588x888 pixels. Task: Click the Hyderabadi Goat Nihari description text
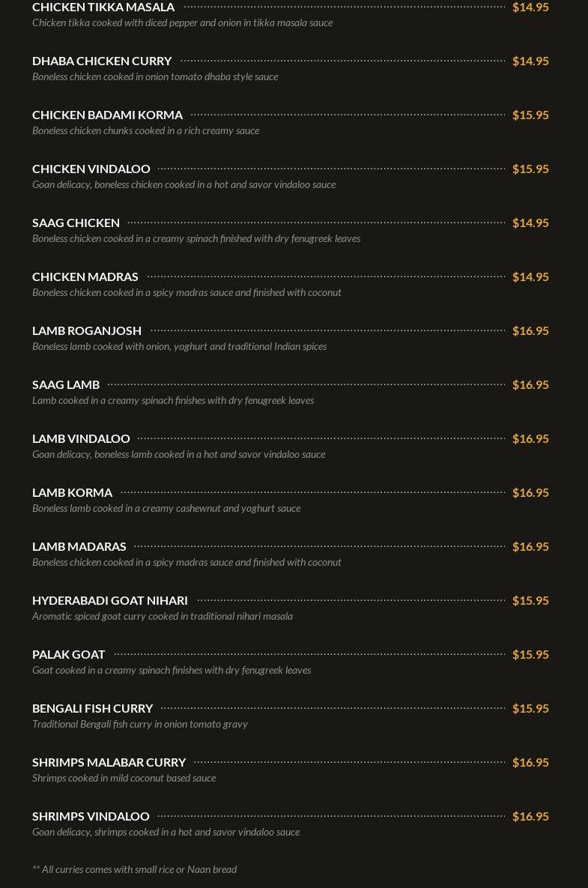point(163,616)
